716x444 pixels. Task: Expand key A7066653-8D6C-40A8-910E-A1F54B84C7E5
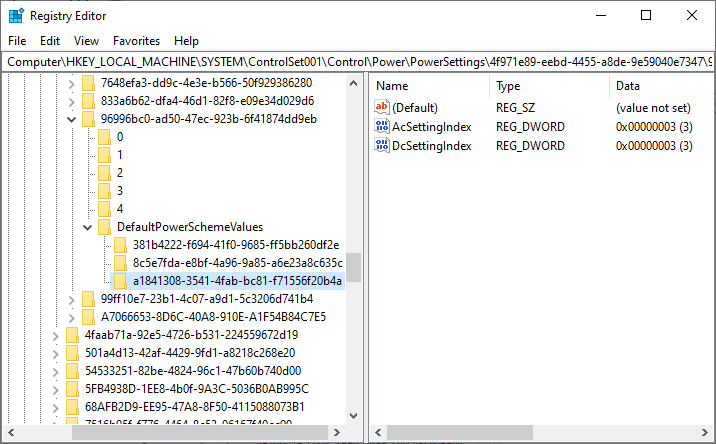pyautogui.click(x=72, y=317)
